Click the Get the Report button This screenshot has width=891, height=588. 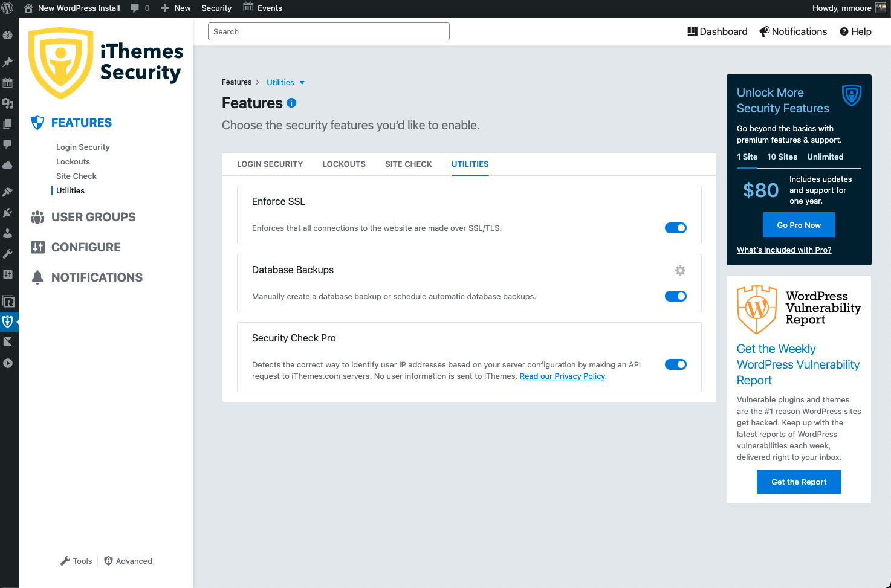point(799,482)
